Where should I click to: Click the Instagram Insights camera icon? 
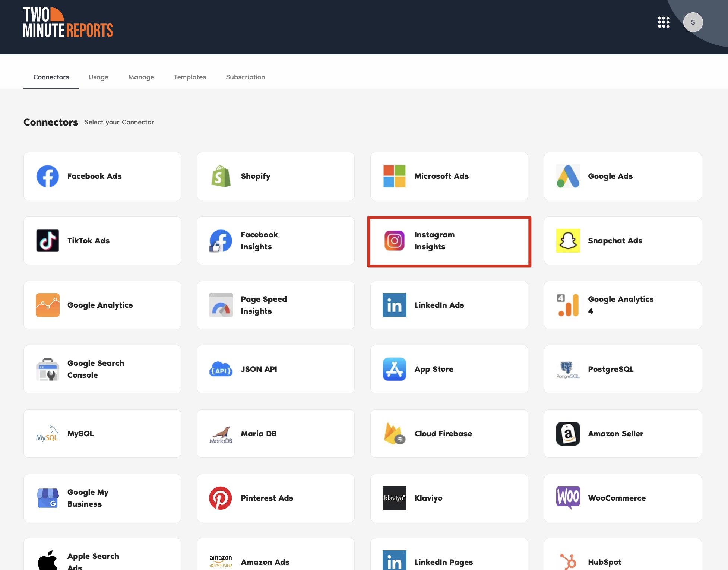pyautogui.click(x=395, y=241)
